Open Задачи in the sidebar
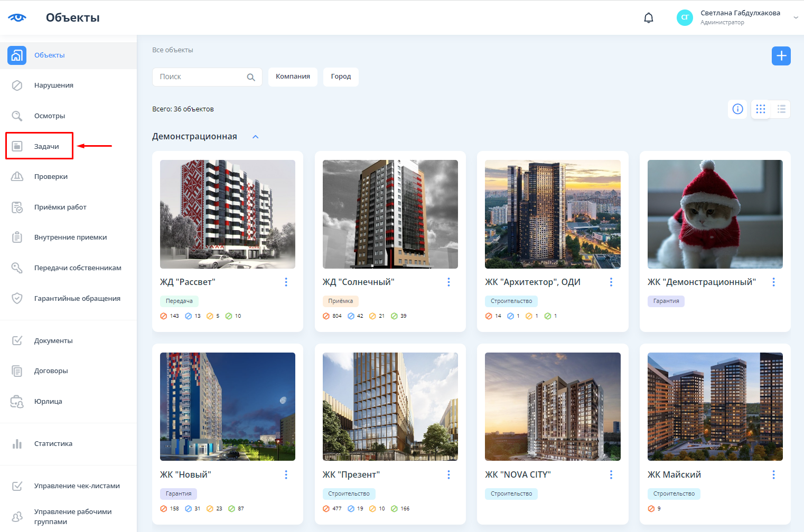 point(46,147)
